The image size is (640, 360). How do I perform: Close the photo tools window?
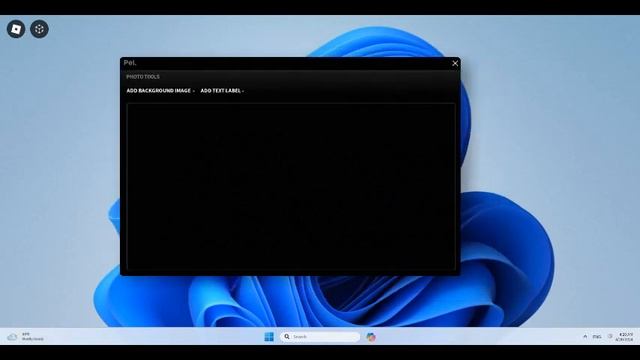coord(455,63)
